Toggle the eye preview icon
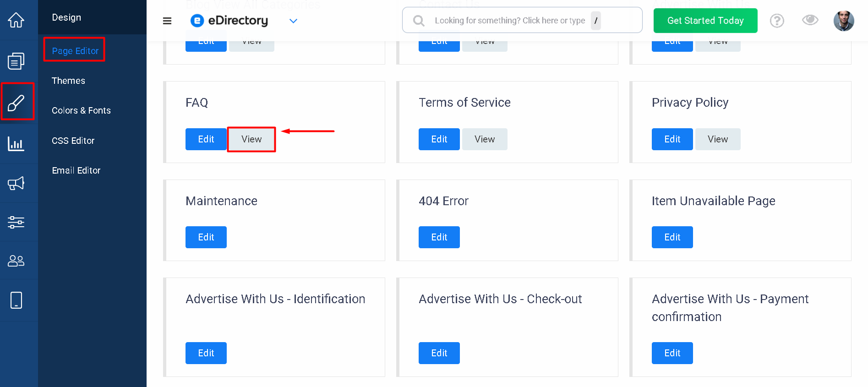868x387 pixels. pyautogui.click(x=810, y=20)
